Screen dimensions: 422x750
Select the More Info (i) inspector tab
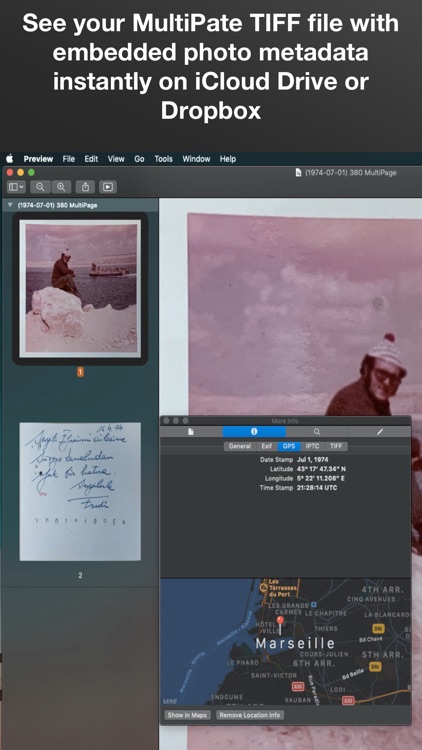pyautogui.click(x=254, y=431)
